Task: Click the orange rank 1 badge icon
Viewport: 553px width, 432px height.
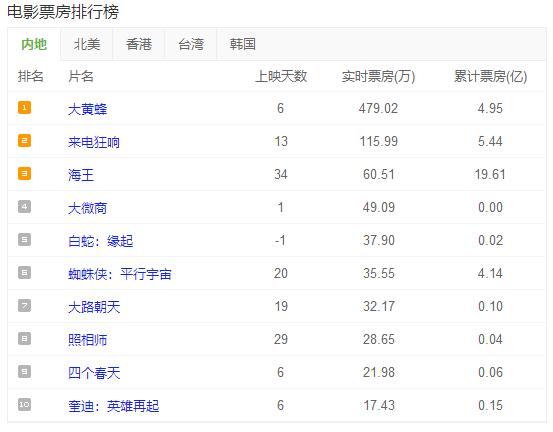Action: (x=24, y=108)
